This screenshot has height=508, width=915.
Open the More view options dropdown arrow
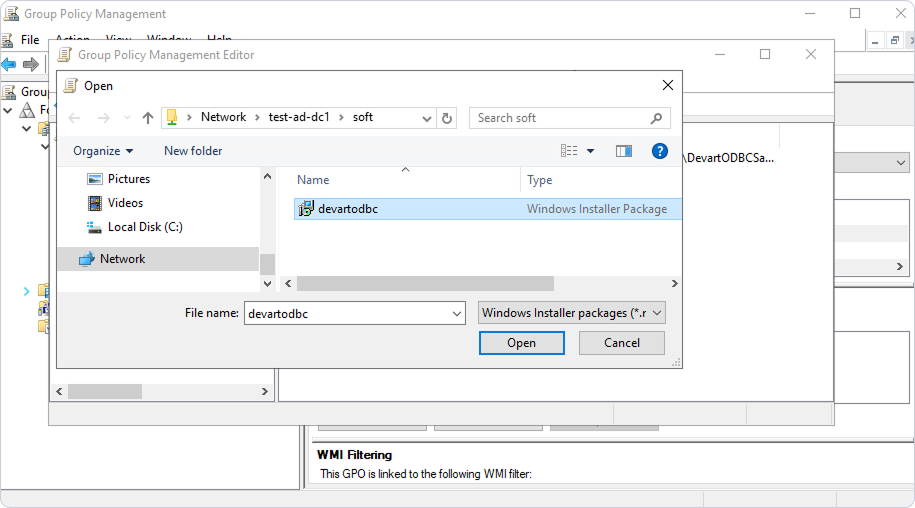point(591,151)
